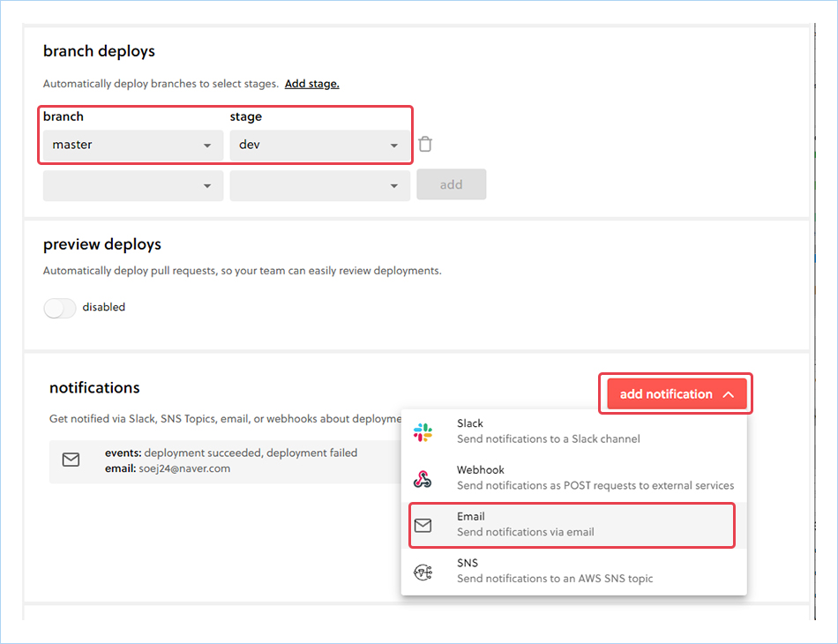Choose SNS notification option
Viewport: 838px width, 644px height.
(x=573, y=572)
